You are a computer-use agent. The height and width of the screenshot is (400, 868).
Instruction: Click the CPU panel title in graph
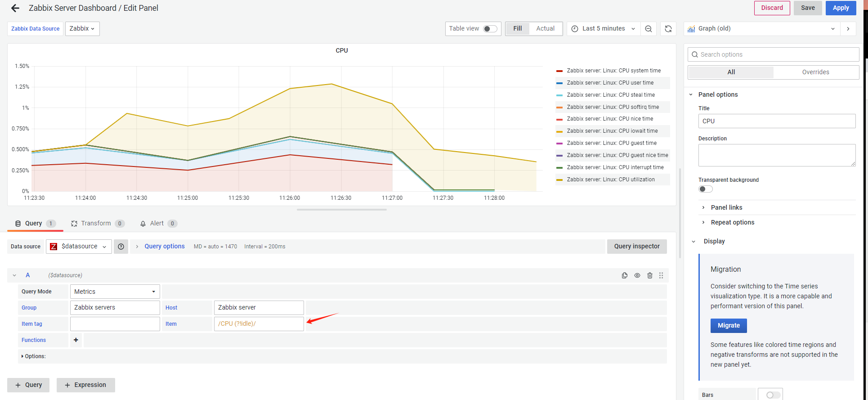pos(342,51)
